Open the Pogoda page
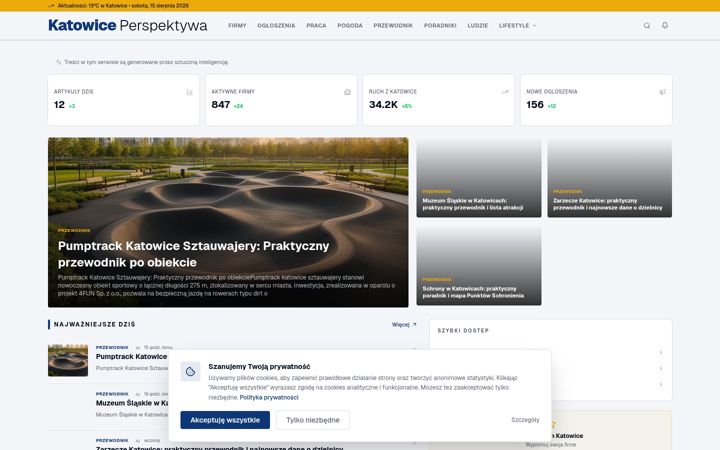Viewport: 720px width, 450px height. 350,26
